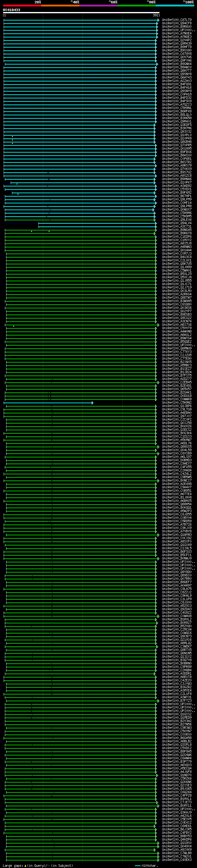The width and height of the screenshot is (197, 868).
Task: Click label UniRef100_Q70KX9
Action: coord(177,169)
